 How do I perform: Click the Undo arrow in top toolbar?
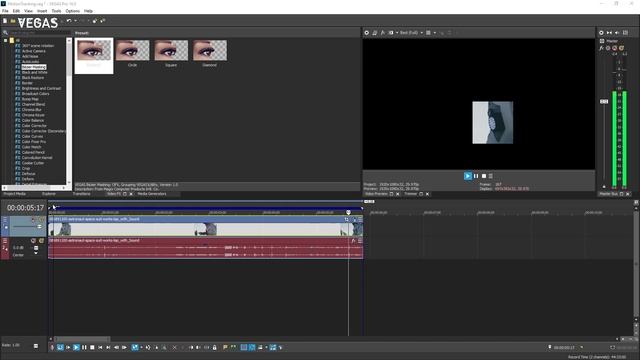[69, 21]
